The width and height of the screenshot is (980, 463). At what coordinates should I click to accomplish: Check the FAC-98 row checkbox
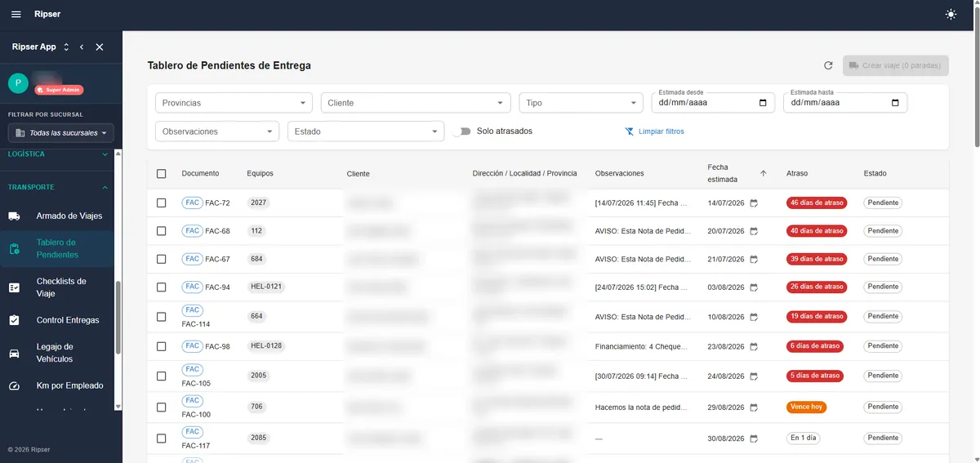[x=161, y=346]
